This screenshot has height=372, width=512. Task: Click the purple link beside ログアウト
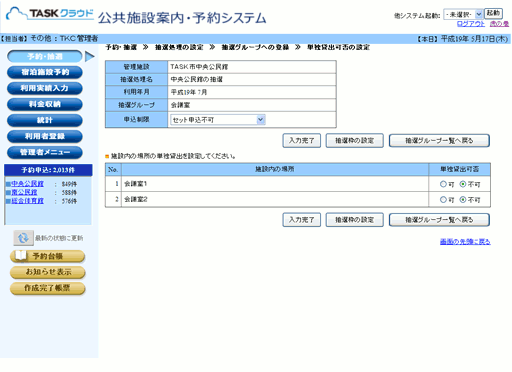coord(499,24)
